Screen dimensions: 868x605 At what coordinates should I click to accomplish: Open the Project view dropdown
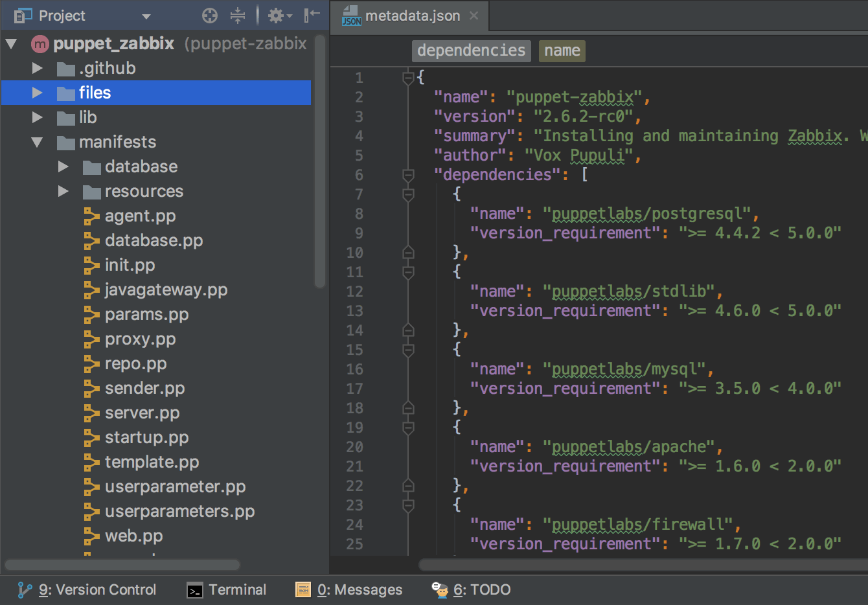(146, 16)
